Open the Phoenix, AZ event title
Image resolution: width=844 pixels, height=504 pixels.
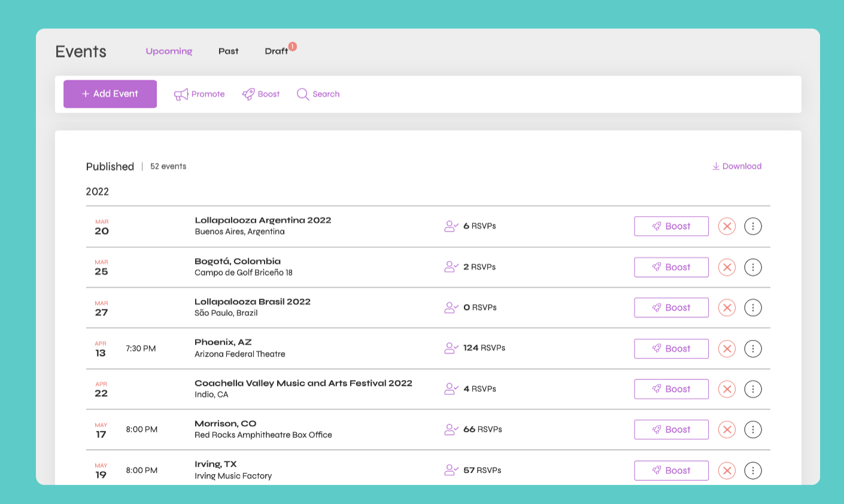[x=223, y=342]
